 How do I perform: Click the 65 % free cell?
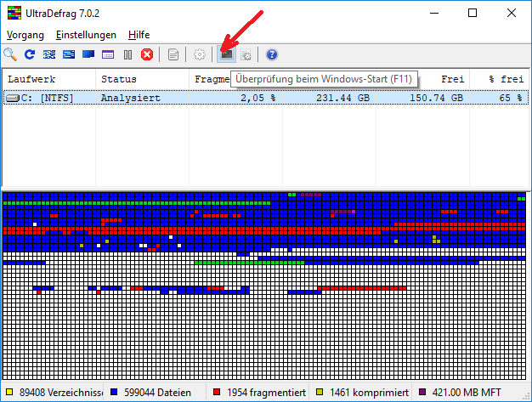[x=510, y=98]
